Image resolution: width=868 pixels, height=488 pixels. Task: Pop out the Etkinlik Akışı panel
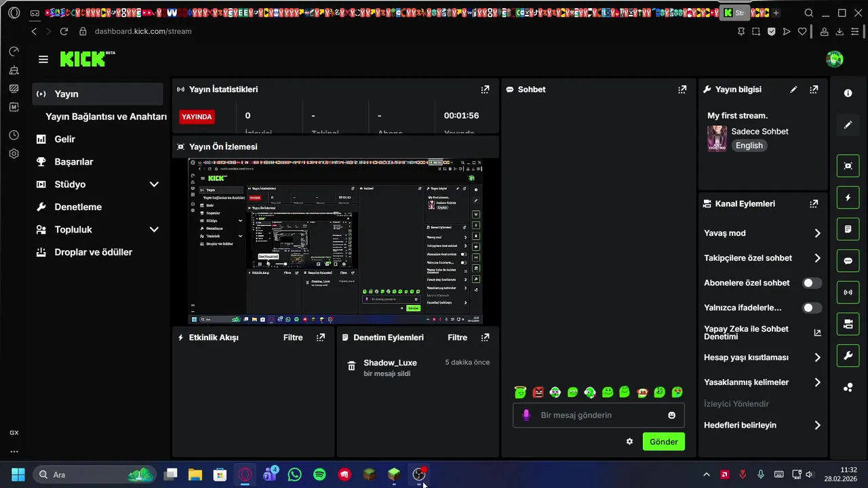pyautogui.click(x=321, y=338)
